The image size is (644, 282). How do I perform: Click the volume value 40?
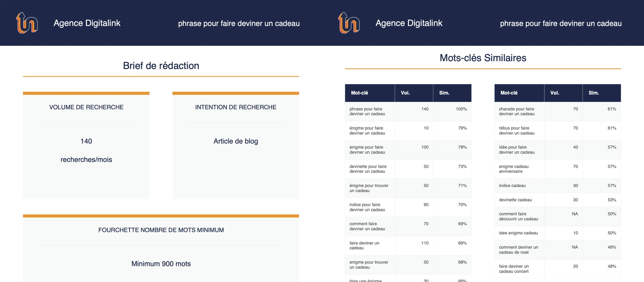coord(575,147)
